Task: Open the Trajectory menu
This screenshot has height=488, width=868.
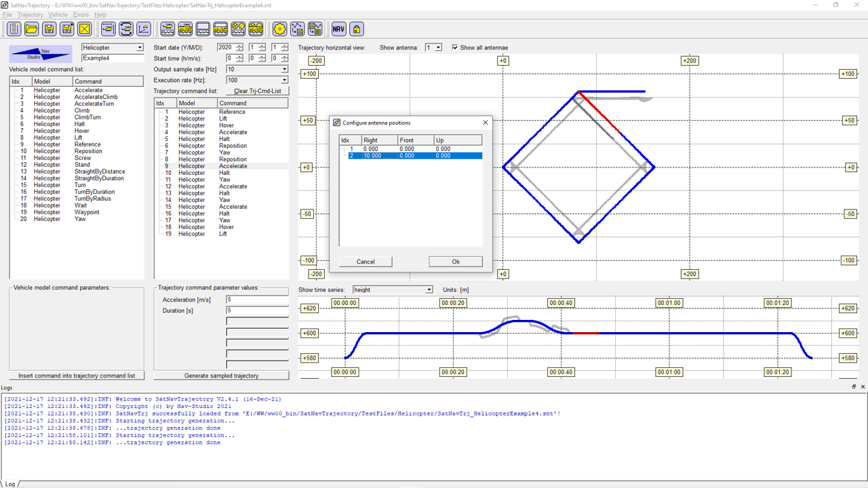Action: pos(30,14)
